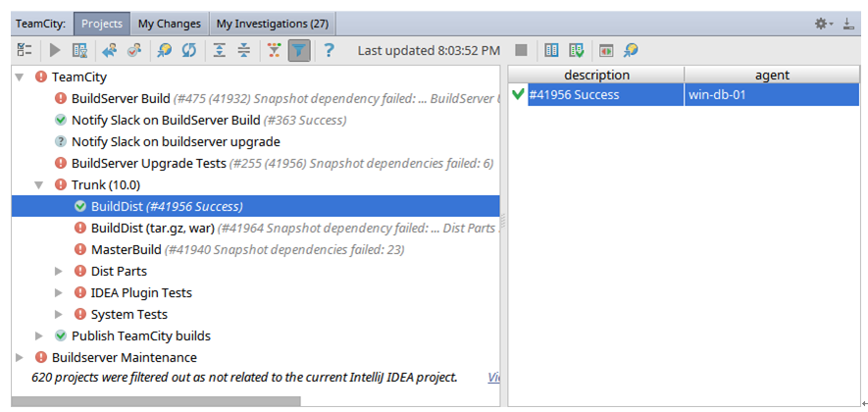Screen dimensions: 868x412
Task: Click the description column header
Action: point(596,75)
